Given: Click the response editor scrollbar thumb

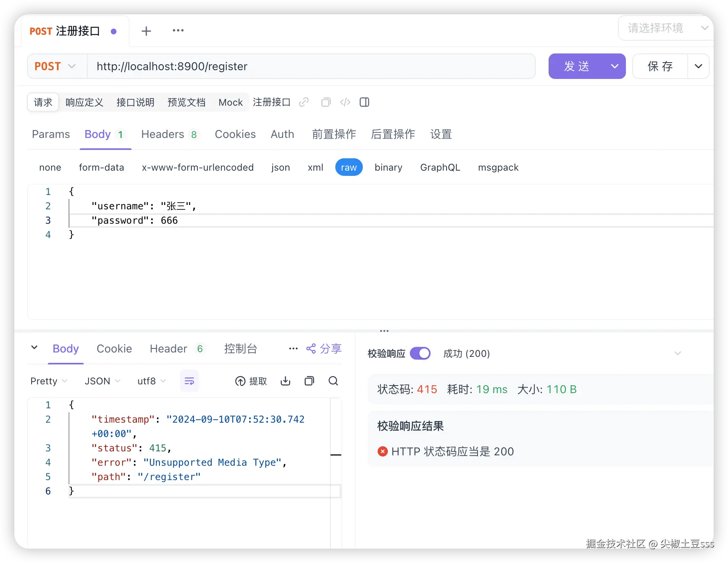Looking at the screenshot, I should click(336, 455).
